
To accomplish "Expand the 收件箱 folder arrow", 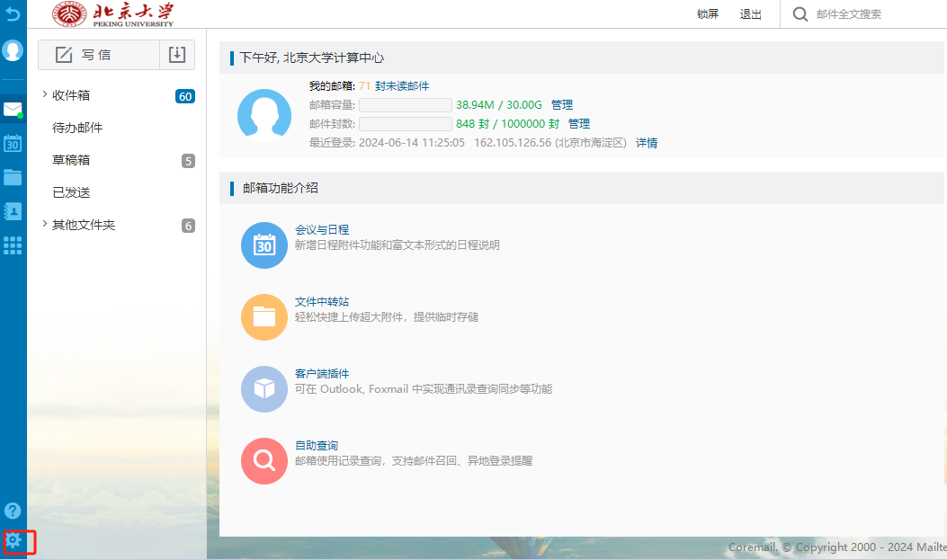I will click(44, 94).
